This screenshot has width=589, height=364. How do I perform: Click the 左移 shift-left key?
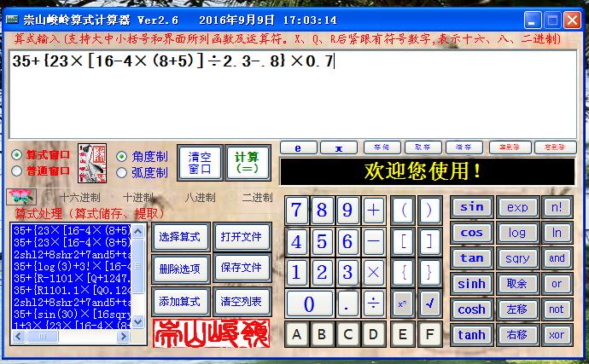tap(517, 309)
